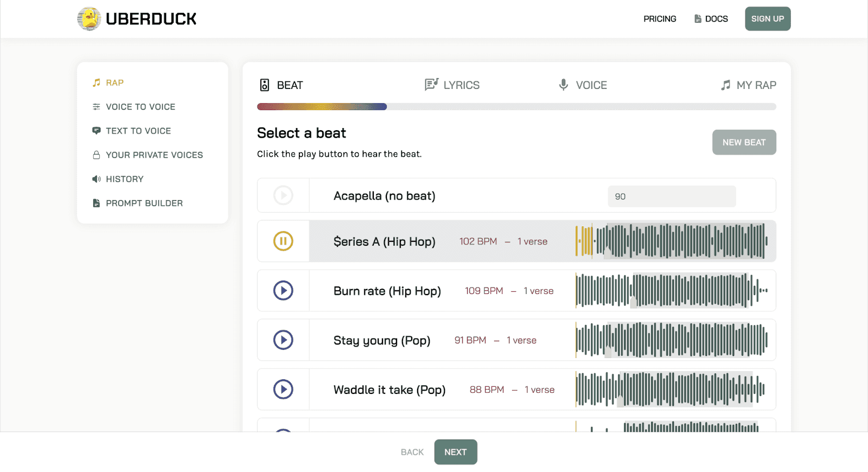Play the Acapella (no beat) option
868x472 pixels.
(x=283, y=195)
